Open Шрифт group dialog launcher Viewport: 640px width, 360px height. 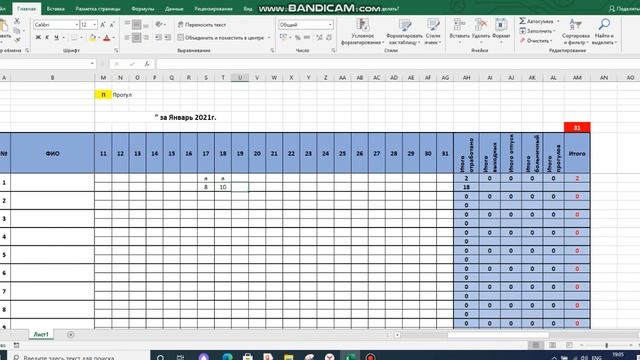[116, 51]
